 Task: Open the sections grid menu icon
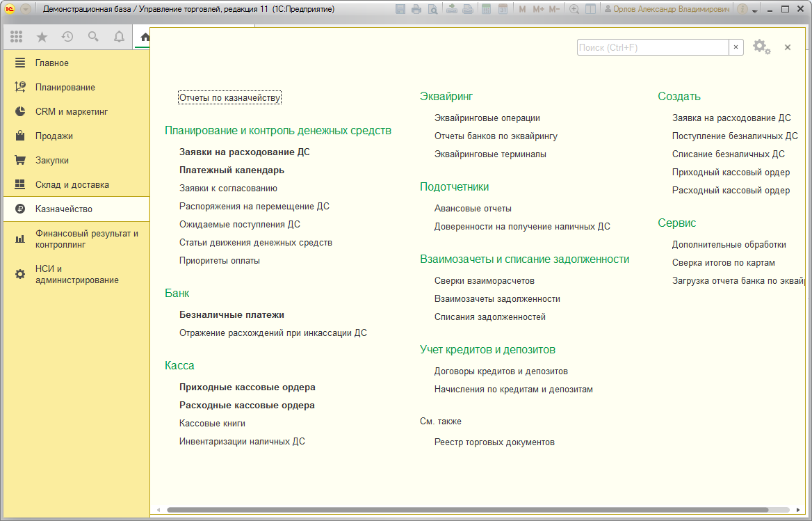point(16,36)
